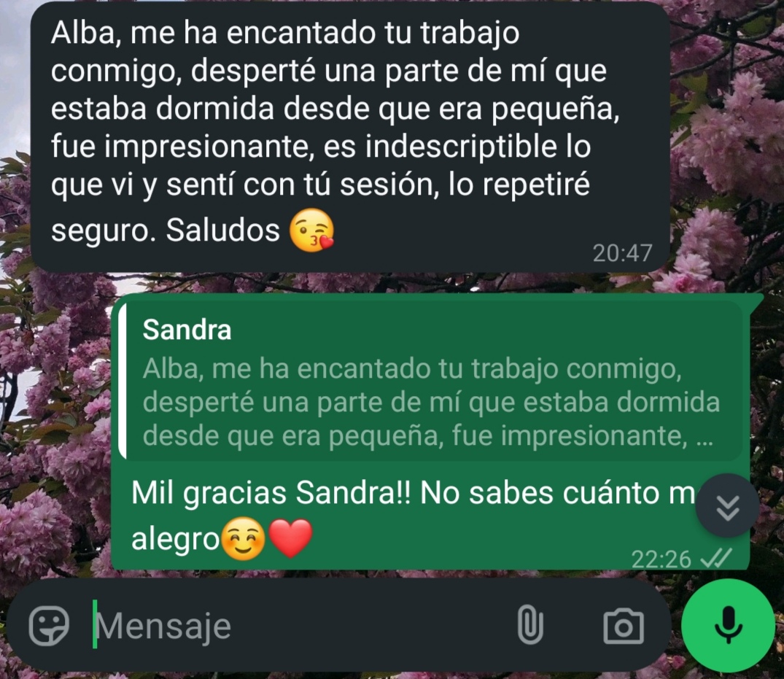Tap the red heart emoji in reply
This screenshot has height=679, width=784.
coord(290,538)
